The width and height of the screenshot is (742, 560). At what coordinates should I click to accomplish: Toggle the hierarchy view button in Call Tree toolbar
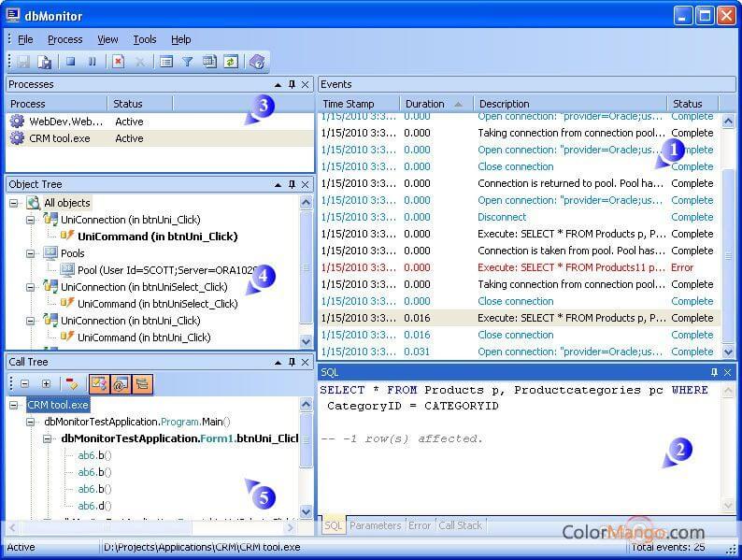[x=141, y=383]
